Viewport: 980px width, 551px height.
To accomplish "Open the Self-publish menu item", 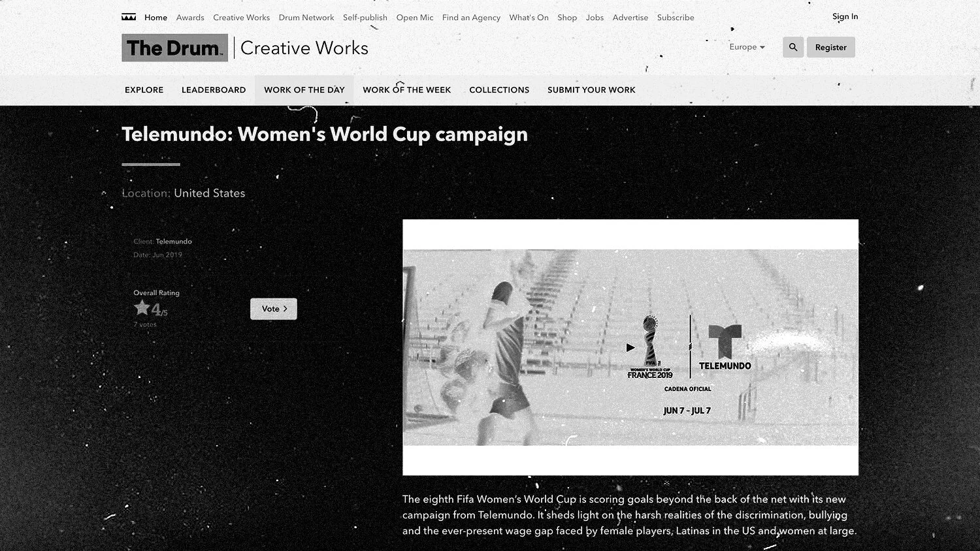I will 365,18.
